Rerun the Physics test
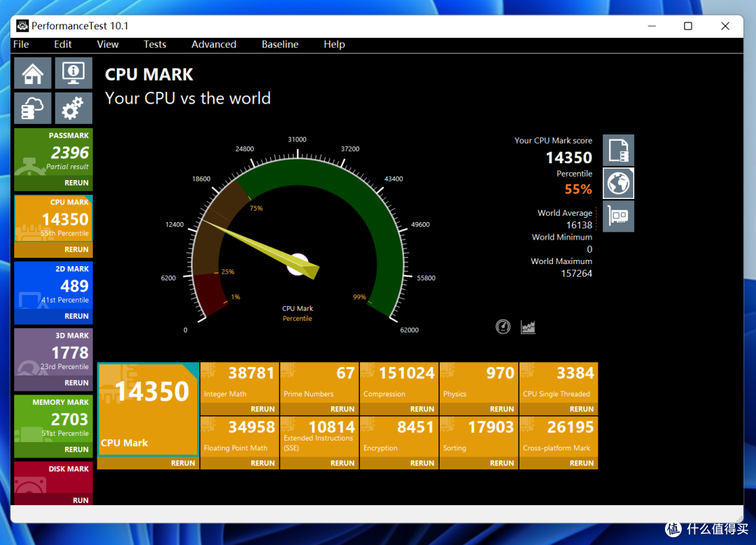Image resolution: width=756 pixels, height=545 pixels. point(502,409)
